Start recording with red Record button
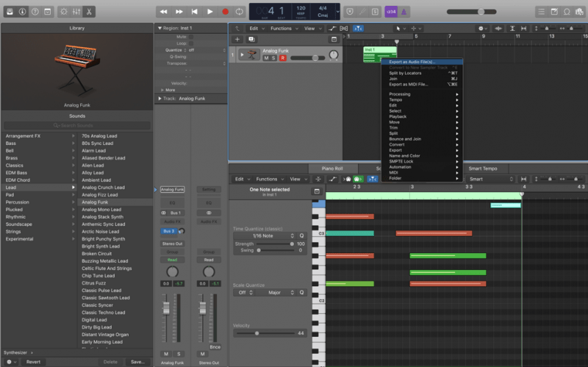Viewport: 588px width, 367px height. point(225,12)
